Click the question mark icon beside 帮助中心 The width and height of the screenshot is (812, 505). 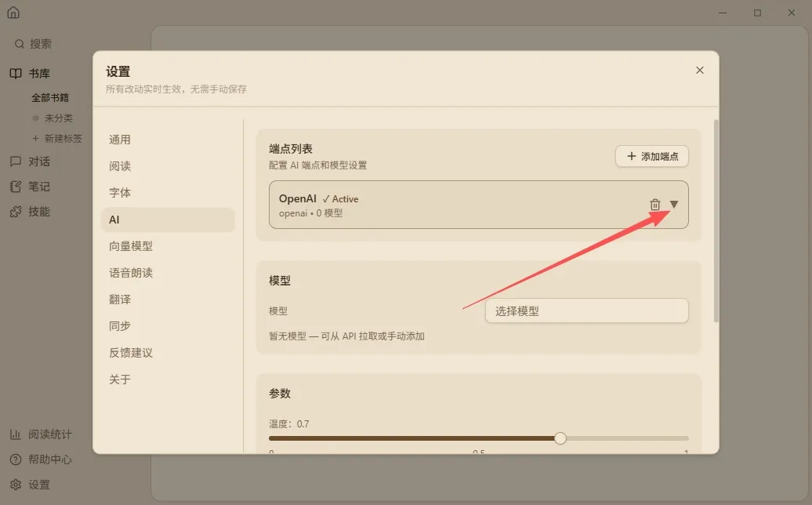click(x=16, y=460)
